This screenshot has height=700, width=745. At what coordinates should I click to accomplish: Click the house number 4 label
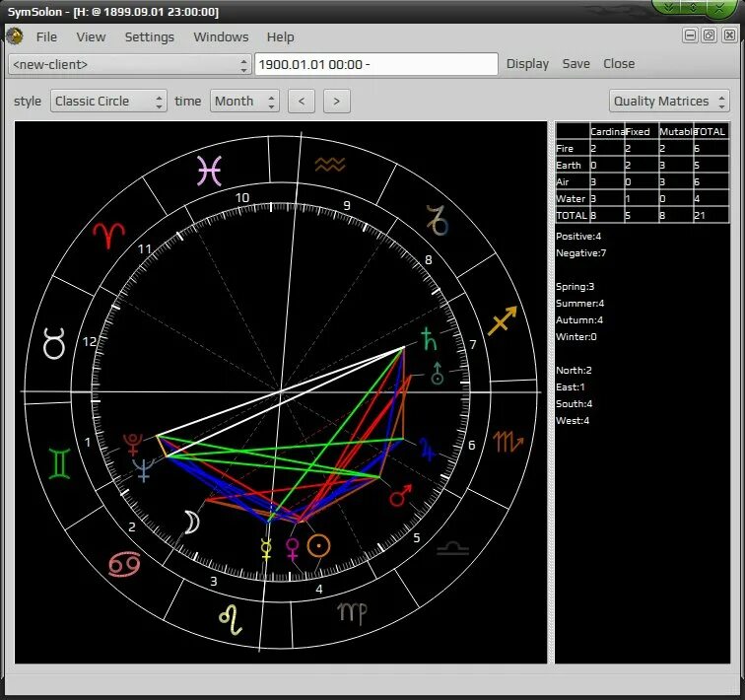pyautogui.click(x=319, y=590)
